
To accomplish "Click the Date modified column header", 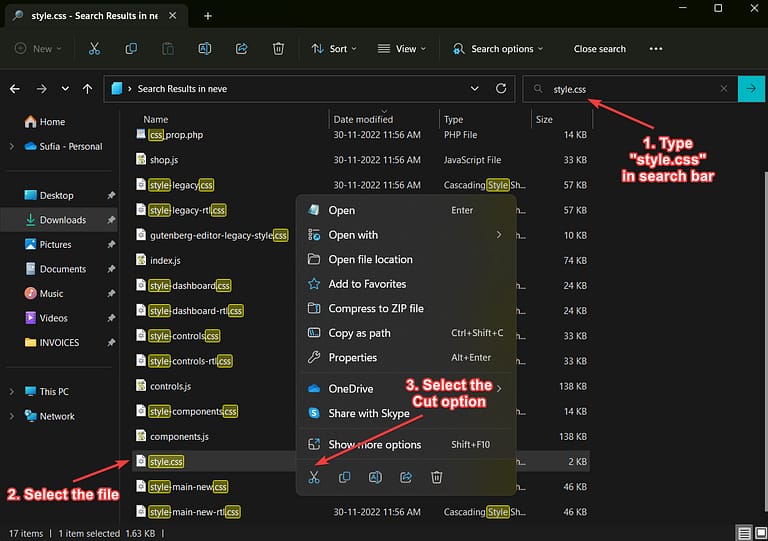I will pyautogui.click(x=363, y=120).
